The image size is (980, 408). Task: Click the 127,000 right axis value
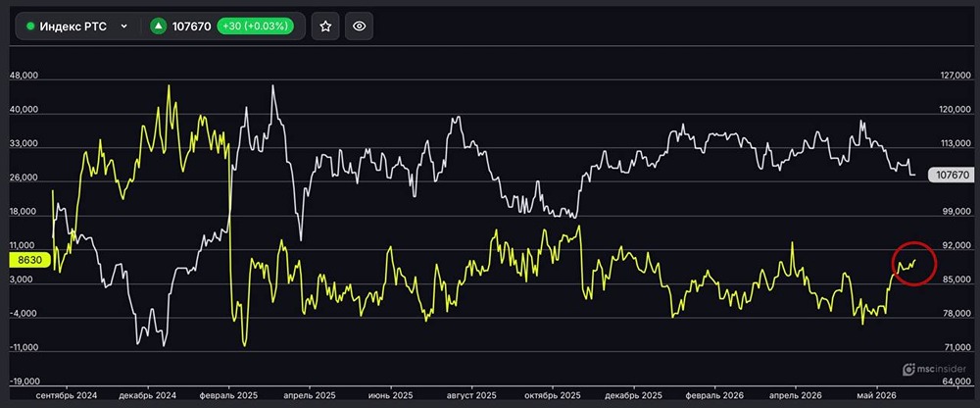click(956, 76)
